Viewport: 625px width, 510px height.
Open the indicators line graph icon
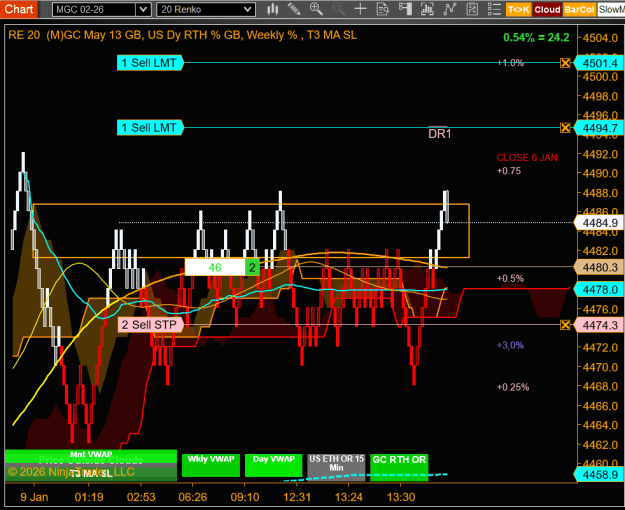pos(450,9)
